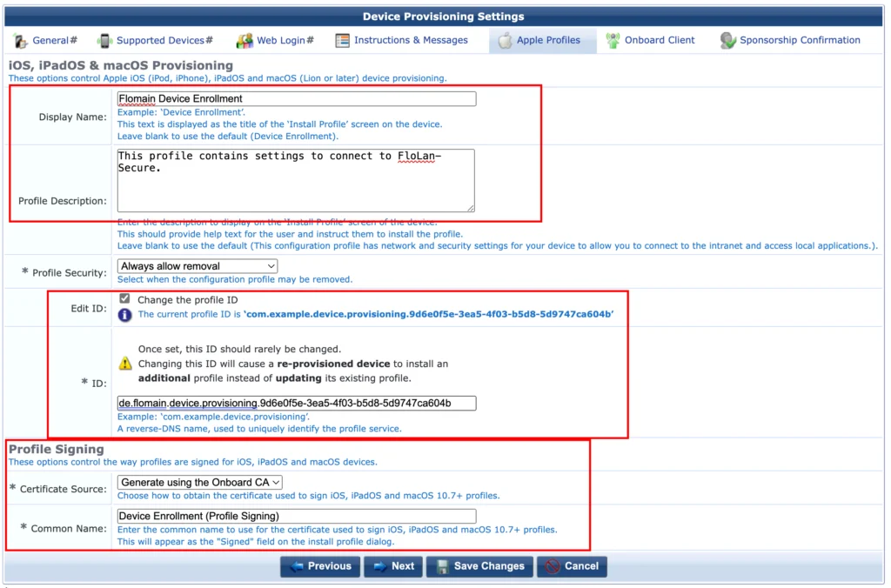
Task: Expand the Certificate Source dropdown
Action: pos(200,482)
